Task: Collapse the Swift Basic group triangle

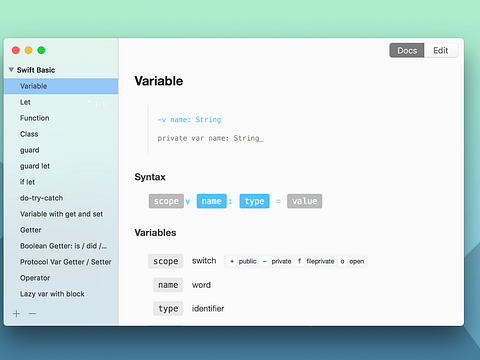Action: click(11, 70)
